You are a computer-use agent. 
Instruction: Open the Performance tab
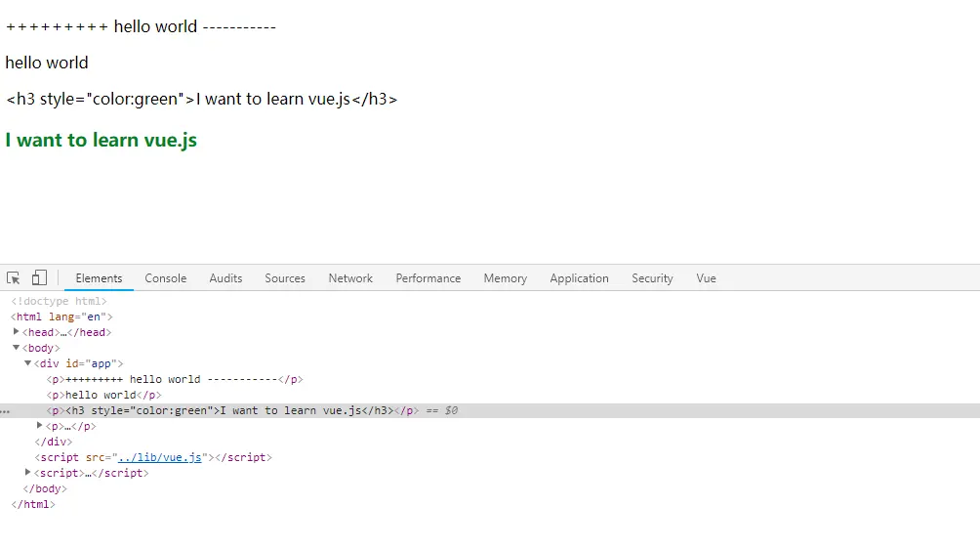point(429,278)
